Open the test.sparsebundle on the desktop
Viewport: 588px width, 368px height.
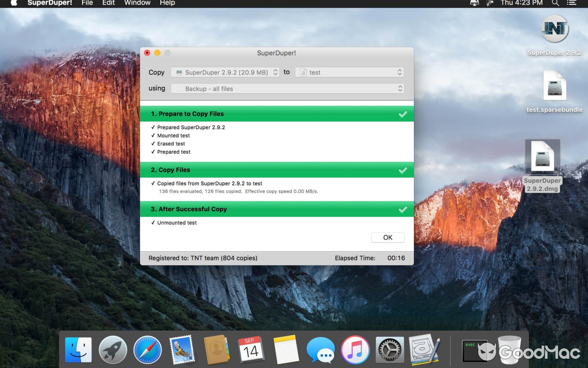554,85
